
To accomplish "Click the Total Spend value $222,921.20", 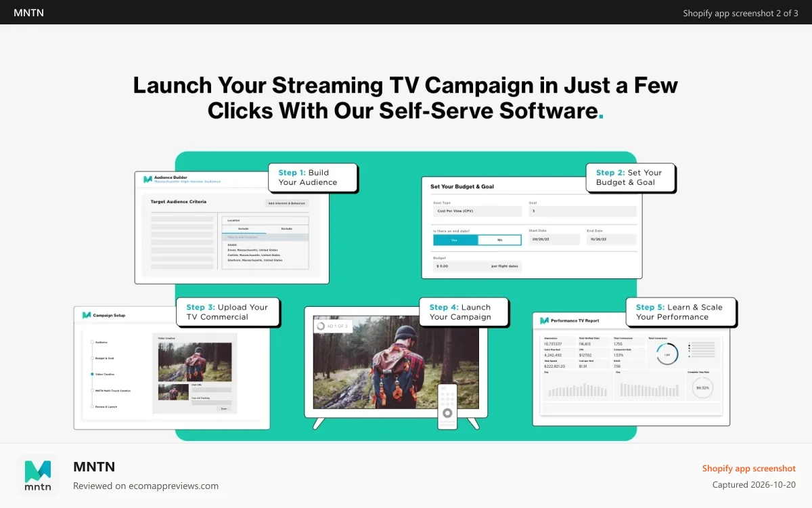I will point(554,366).
